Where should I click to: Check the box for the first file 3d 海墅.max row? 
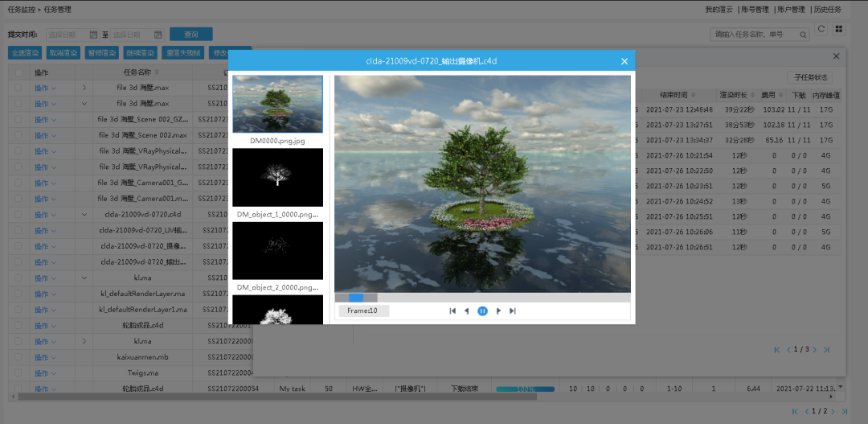tap(18, 88)
